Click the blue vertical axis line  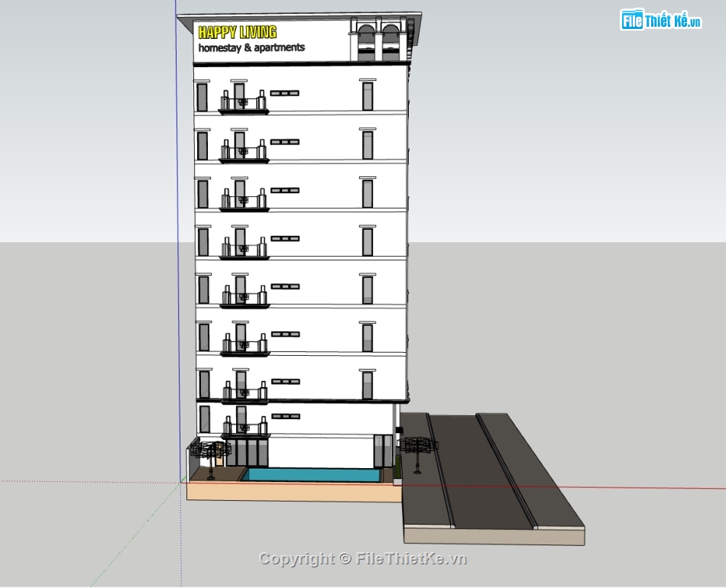177,241
